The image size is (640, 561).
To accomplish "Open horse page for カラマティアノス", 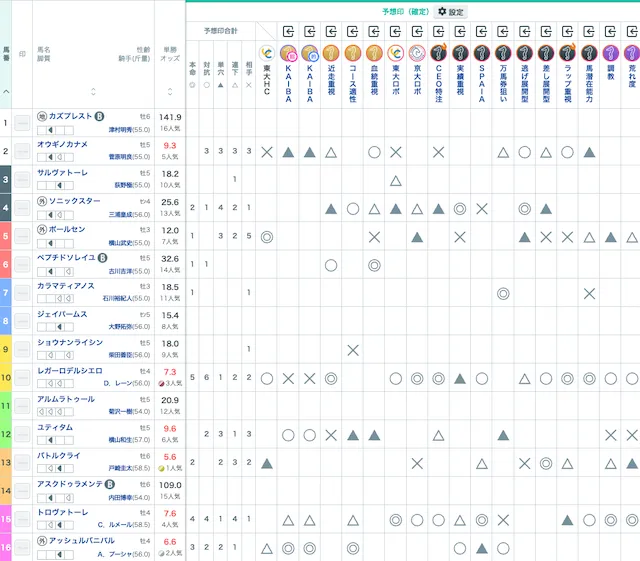I will (66, 286).
